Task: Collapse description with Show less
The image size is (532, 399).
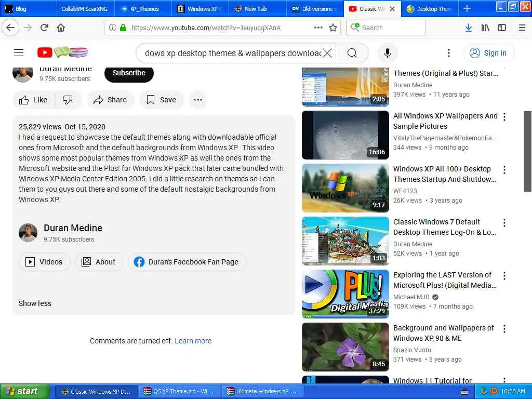Action: (x=35, y=303)
